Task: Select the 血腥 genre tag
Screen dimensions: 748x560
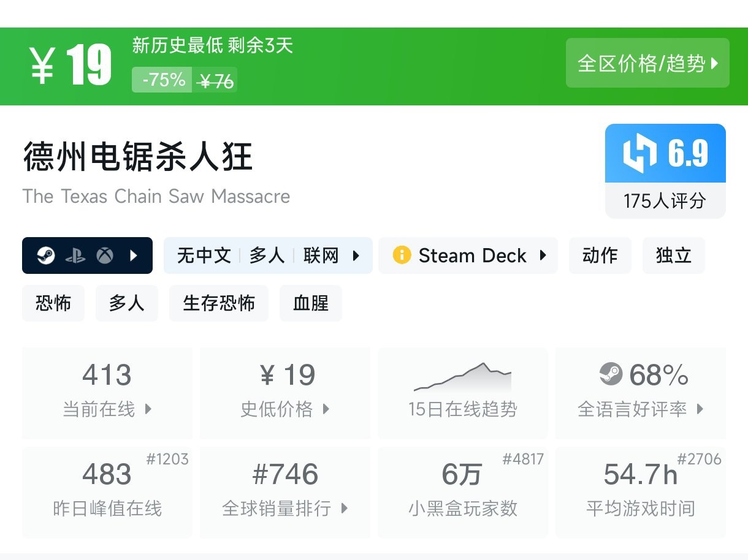Action: [311, 303]
